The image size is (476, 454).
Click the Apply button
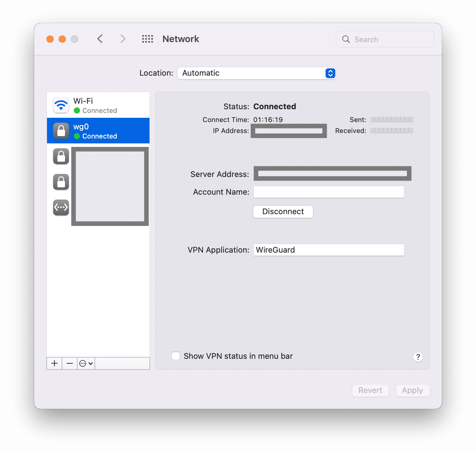(413, 391)
